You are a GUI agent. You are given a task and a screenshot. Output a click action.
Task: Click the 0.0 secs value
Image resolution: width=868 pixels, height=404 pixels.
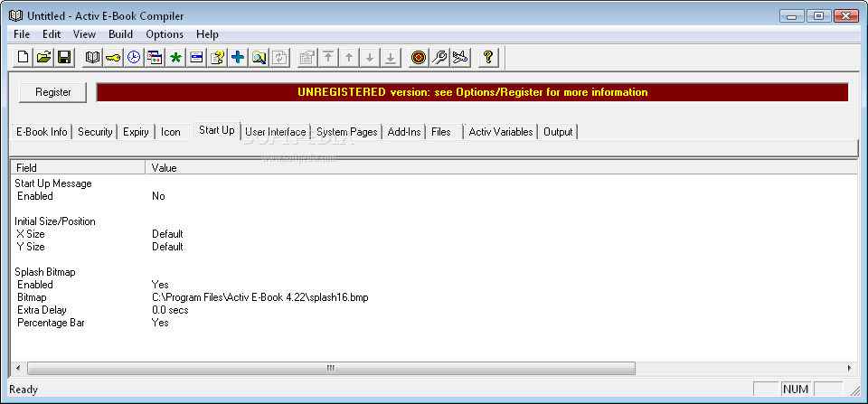tap(170, 310)
